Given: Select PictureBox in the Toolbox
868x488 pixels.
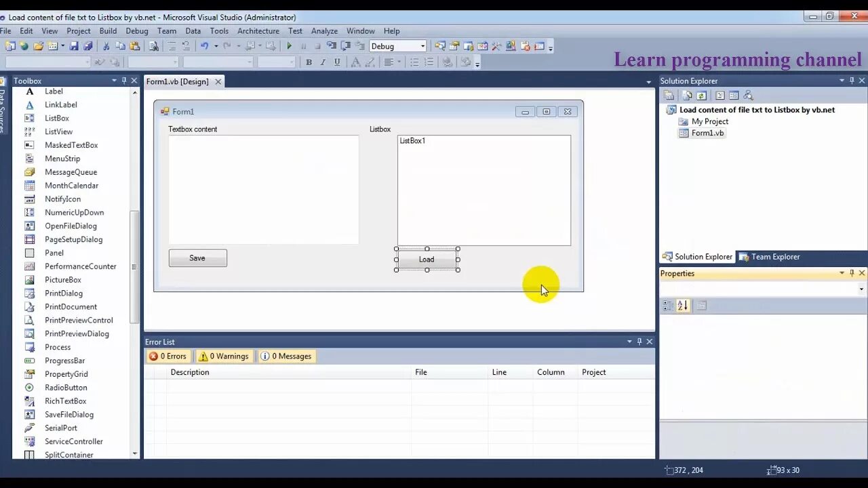Looking at the screenshot, I should [x=63, y=280].
